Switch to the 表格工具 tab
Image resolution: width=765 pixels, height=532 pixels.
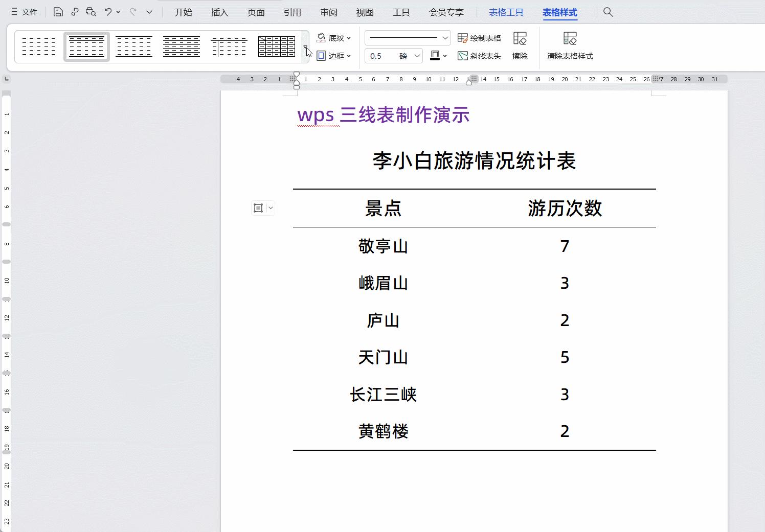[x=506, y=12]
